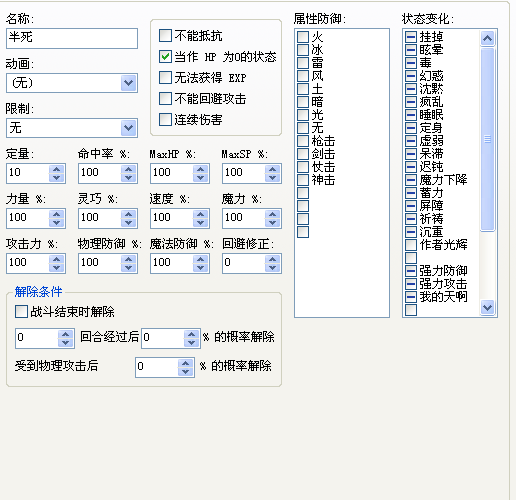
Task: Toggle 魔力下降 state change box
Action: click(x=411, y=180)
